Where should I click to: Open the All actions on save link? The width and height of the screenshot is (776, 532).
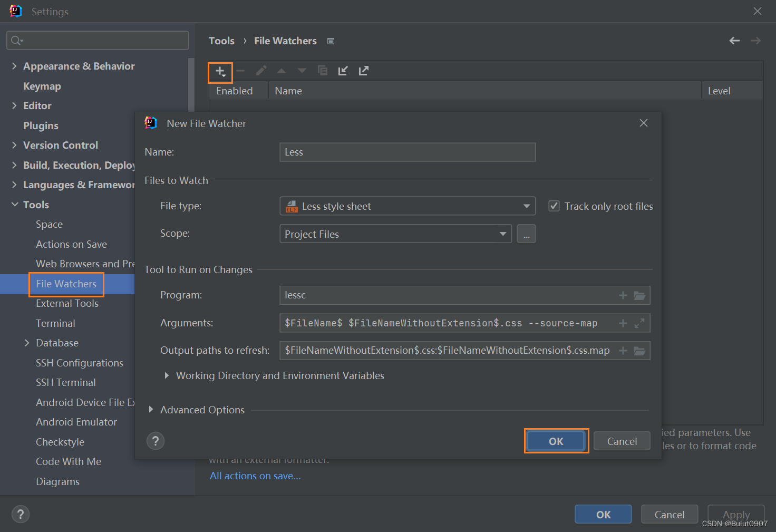click(255, 476)
